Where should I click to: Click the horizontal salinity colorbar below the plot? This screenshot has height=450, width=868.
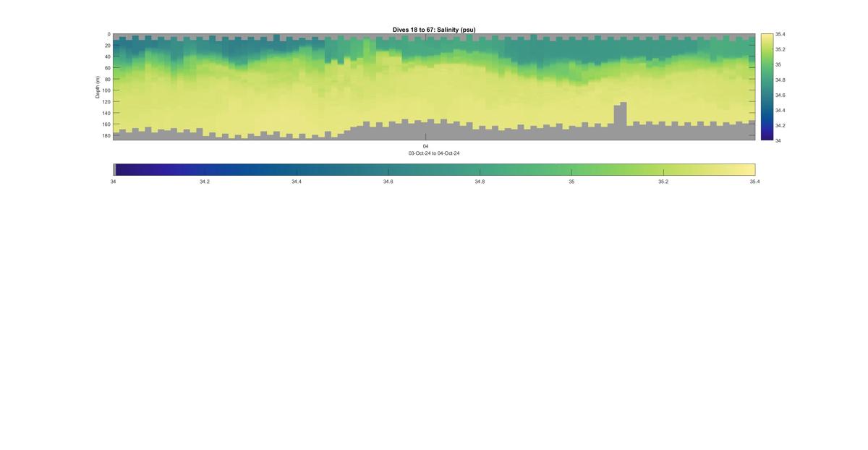pos(434,169)
